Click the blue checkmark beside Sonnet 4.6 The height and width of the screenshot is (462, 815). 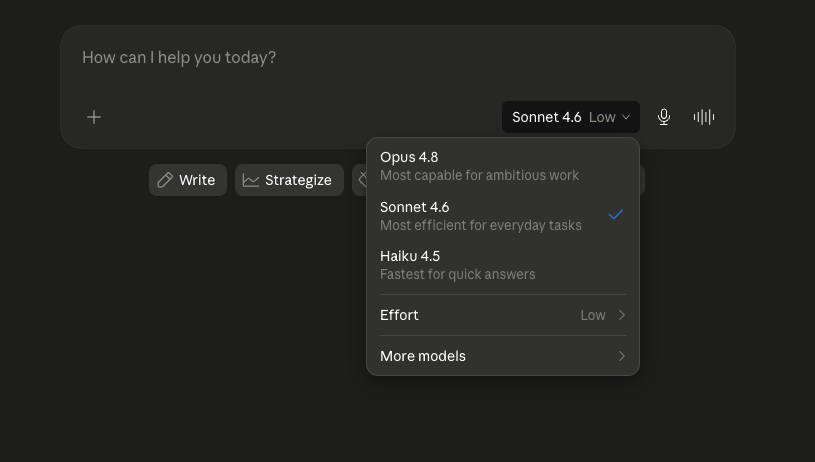(615, 214)
